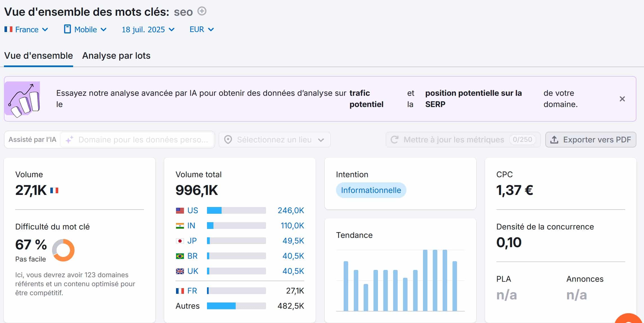The height and width of the screenshot is (323, 644).
Task: Click the UK country link
Action: click(x=193, y=271)
